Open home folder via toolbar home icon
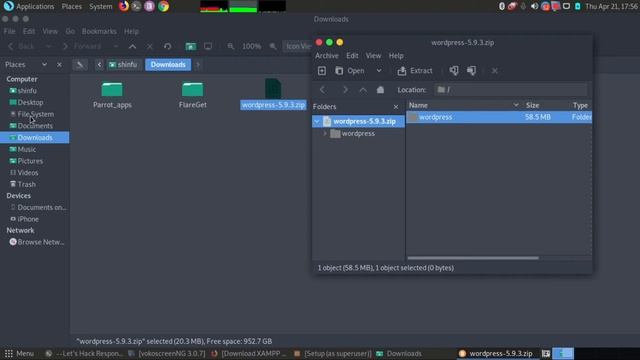Viewport: 640px width, 360px height. pyautogui.click(x=190, y=47)
